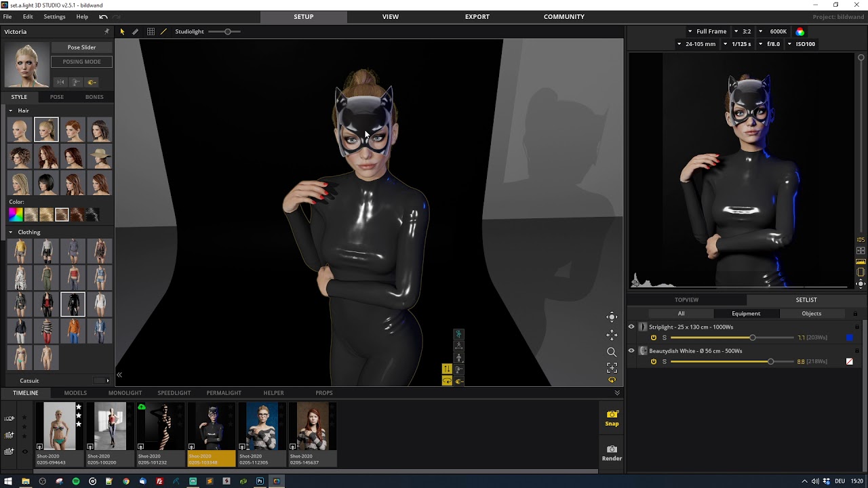868x488 pixels.
Task: Open the COMMUNITY tab
Action: (x=564, y=16)
